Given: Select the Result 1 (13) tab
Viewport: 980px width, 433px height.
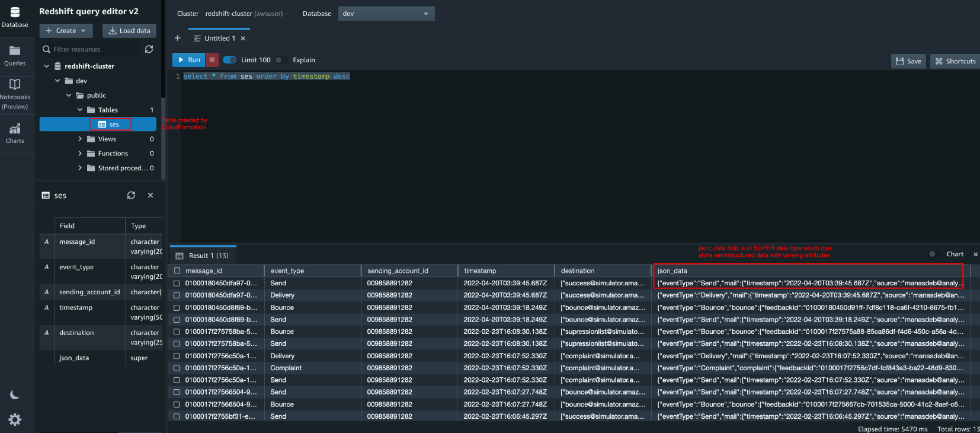Looking at the screenshot, I should pos(203,256).
